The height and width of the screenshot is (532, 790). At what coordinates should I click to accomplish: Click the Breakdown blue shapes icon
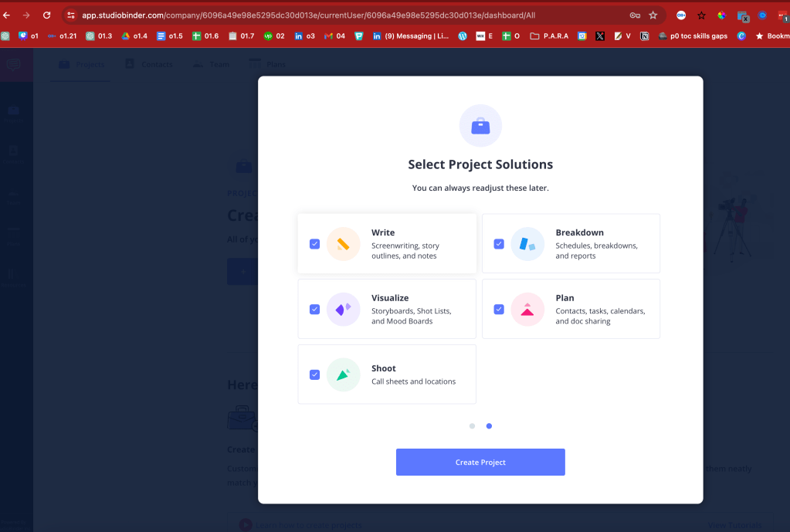(x=527, y=244)
